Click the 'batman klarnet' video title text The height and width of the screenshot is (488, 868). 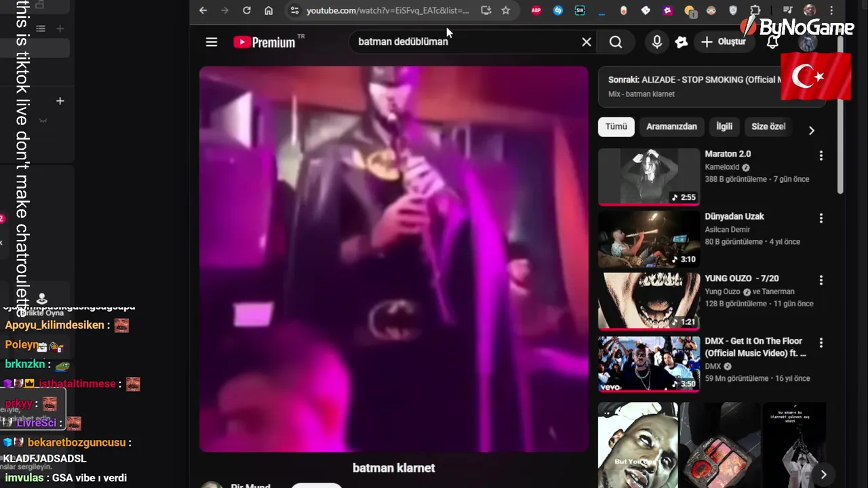tap(394, 468)
